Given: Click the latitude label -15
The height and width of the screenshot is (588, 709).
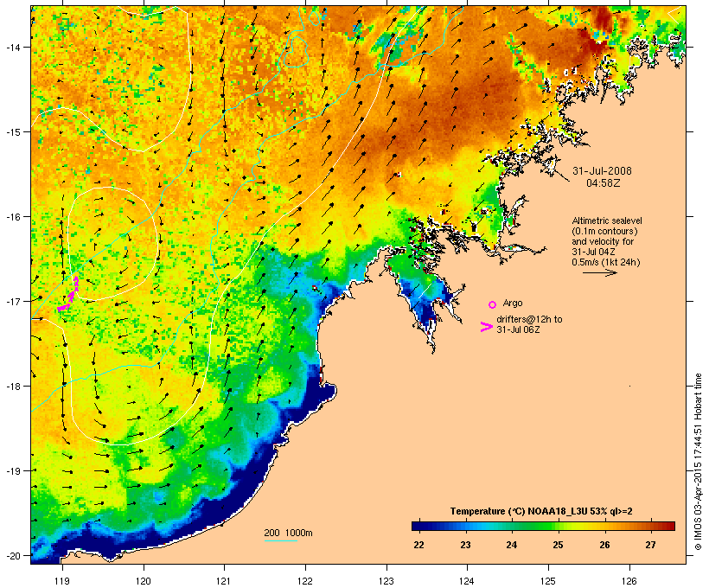Looking at the screenshot, I should 12,132.
